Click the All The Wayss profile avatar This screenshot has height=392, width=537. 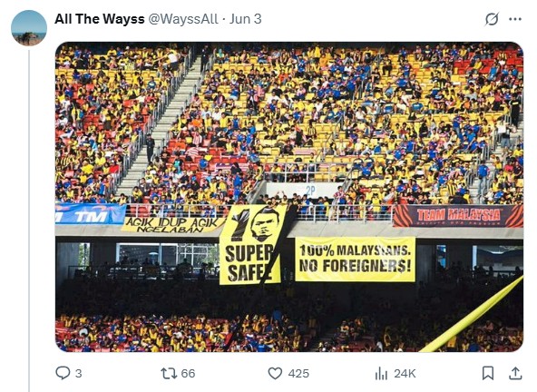click(29, 28)
